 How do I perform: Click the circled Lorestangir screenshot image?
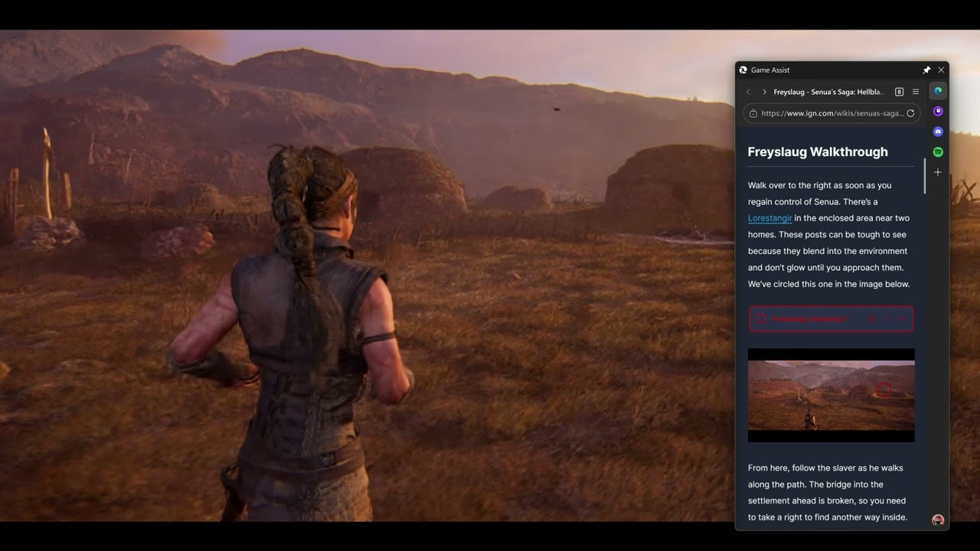[x=831, y=395]
